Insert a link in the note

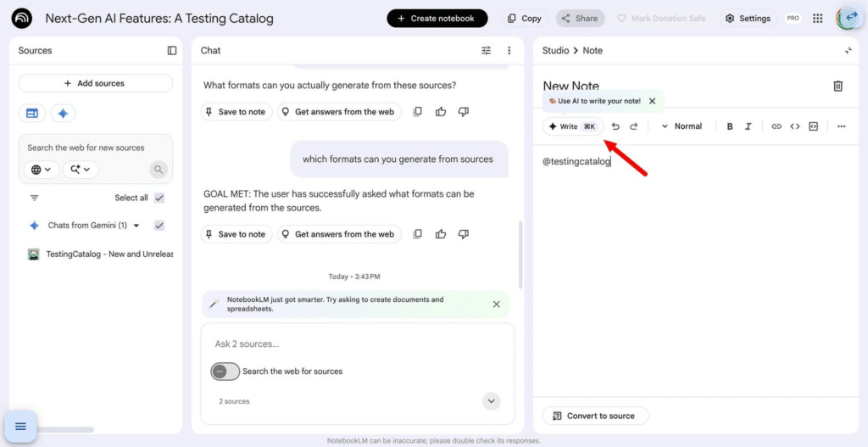pos(776,126)
